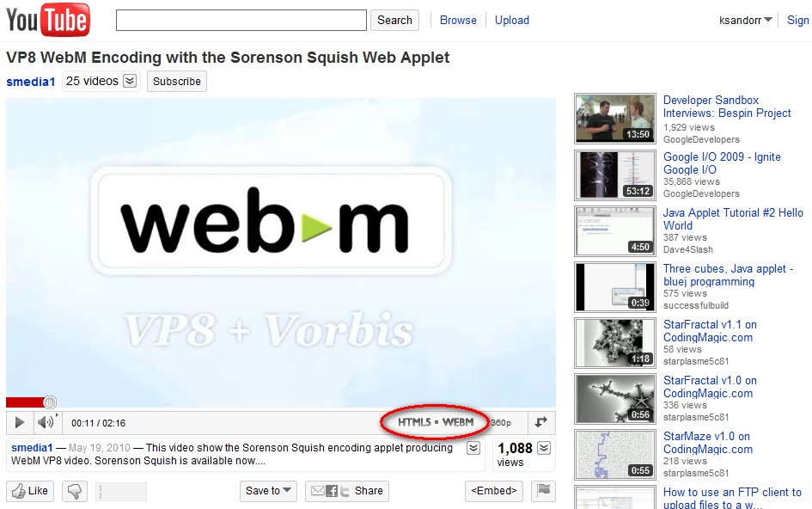The width and height of the screenshot is (812, 509).
Task: Click the player size toggle arrows icon
Action: coord(540,422)
